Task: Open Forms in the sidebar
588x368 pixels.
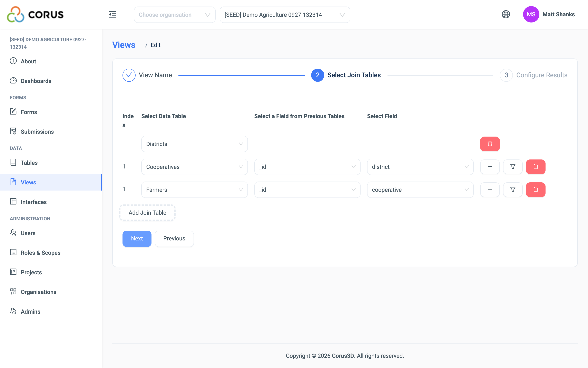Action: click(x=51, y=112)
